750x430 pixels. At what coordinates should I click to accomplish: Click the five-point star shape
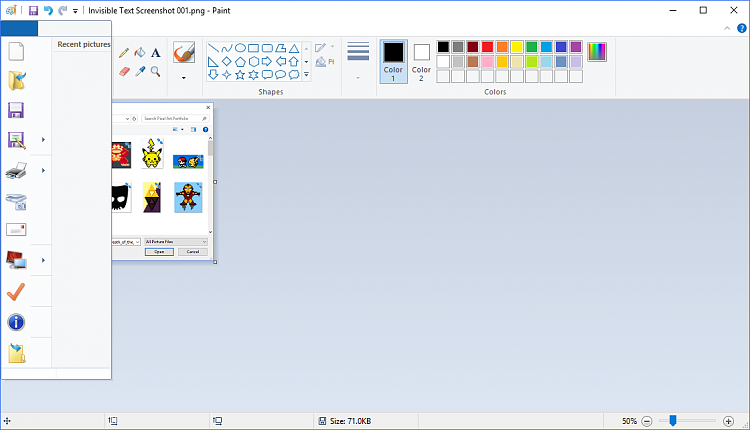click(x=241, y=75)
